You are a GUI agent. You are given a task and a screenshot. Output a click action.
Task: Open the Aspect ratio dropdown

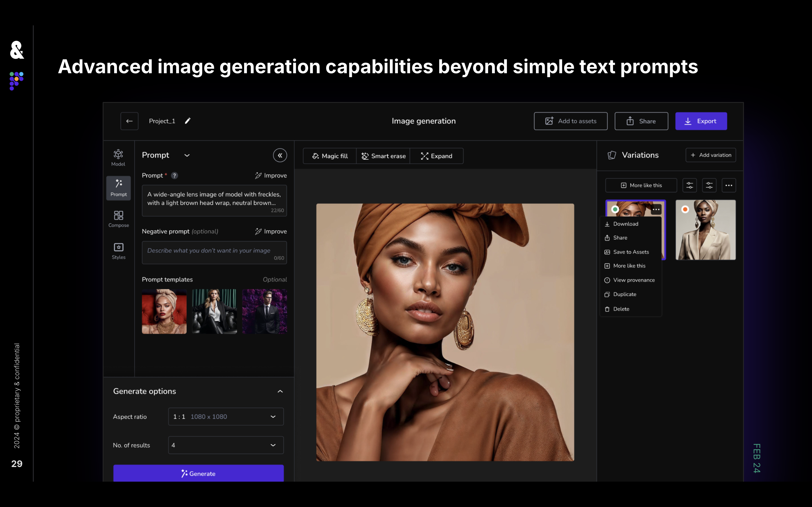pyautogui.click(x=226, y=417)
